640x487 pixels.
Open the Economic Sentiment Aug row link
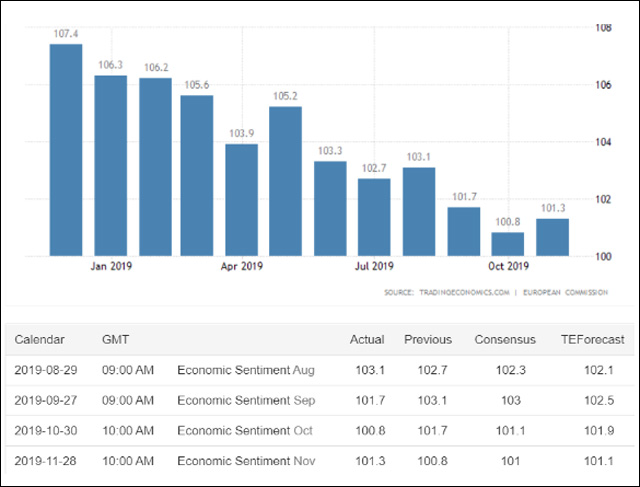point(245,370)
